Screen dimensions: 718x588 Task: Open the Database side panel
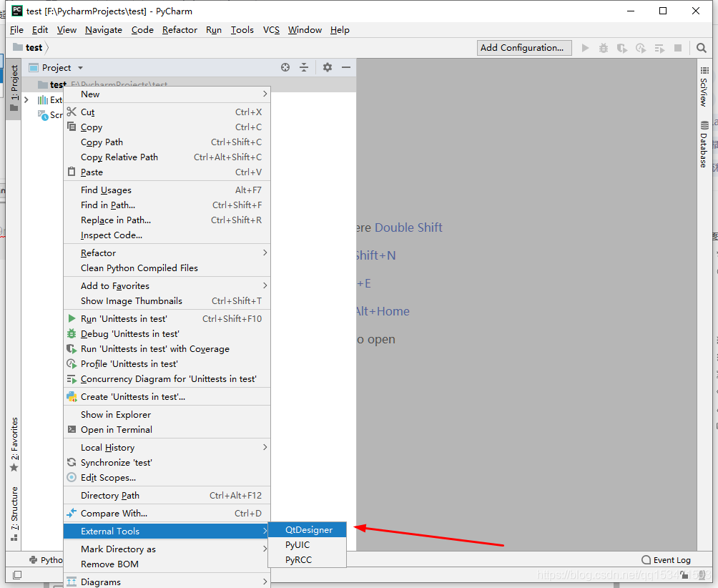[704, 144]
